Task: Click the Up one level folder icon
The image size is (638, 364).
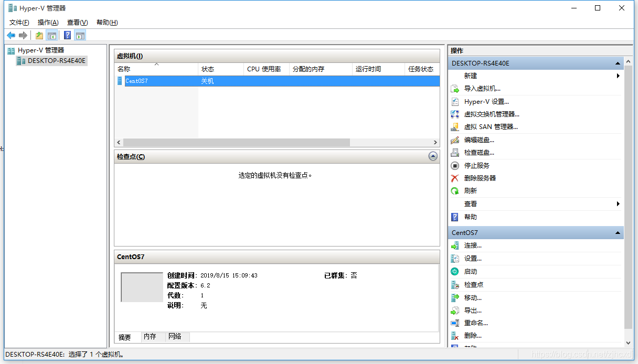Action: tap(39, 35)
